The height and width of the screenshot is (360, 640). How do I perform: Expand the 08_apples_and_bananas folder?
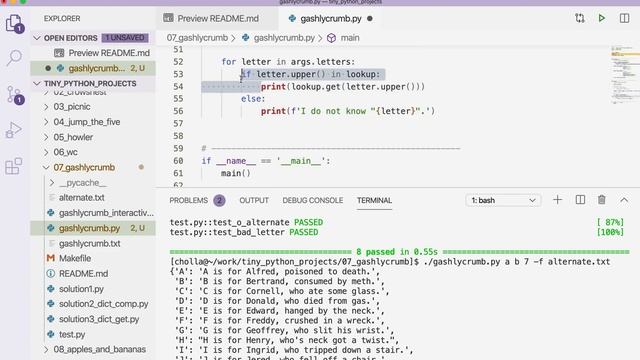tap(46, 349)
